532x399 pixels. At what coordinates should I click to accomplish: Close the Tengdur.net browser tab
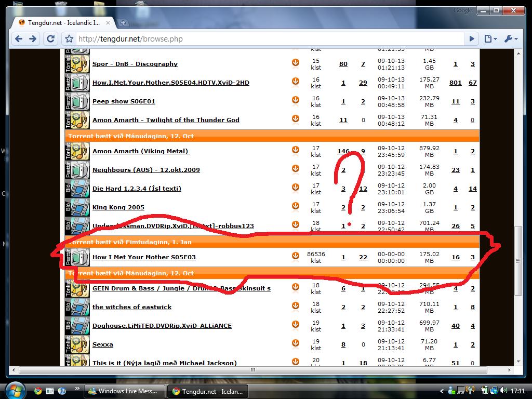(x=108, y=23)
